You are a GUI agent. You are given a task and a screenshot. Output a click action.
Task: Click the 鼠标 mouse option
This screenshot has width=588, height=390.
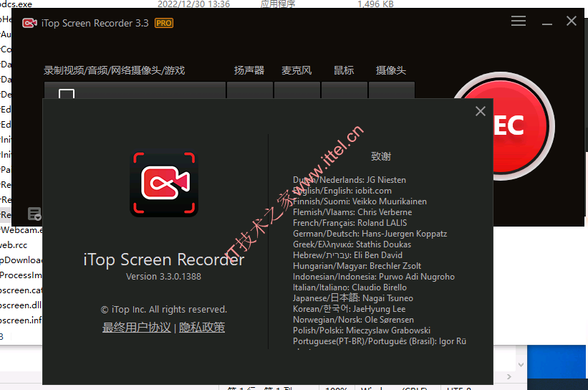pos(344,70)
